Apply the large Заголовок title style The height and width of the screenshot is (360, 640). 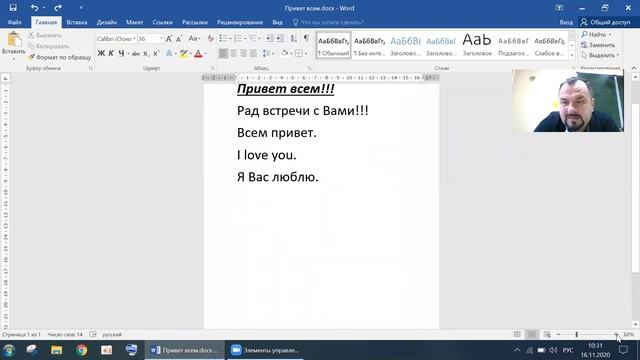[x=477, y=45]
